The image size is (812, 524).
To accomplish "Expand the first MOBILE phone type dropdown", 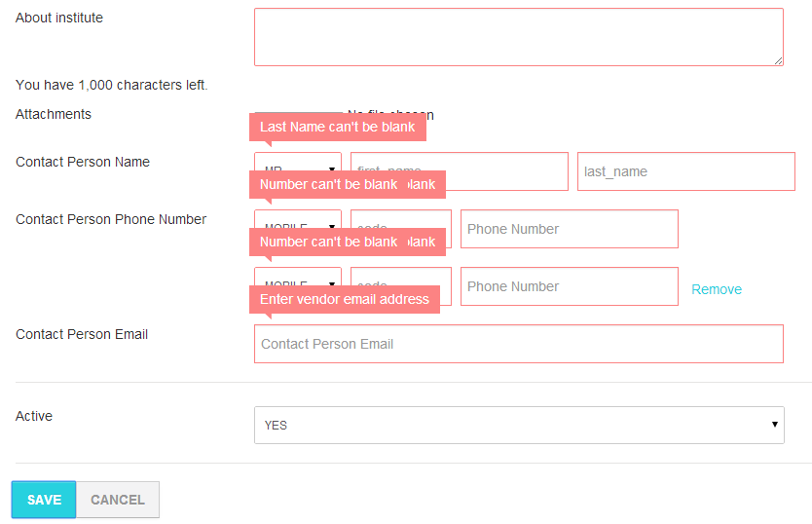I will [x=298, y=229].
